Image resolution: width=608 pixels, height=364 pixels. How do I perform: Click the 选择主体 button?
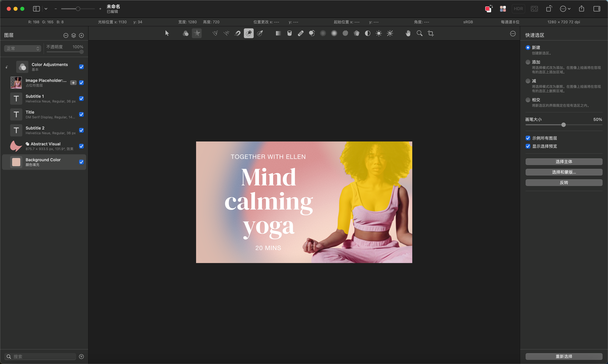(x=564, y=162)
